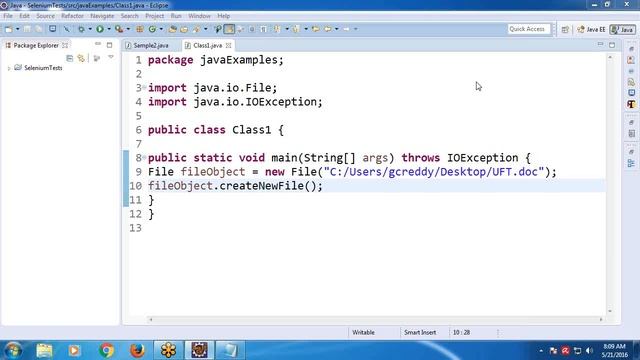The image size is (640, 360).
Task: Click the Outline view icon in right trim
Action: click(x=631, y=163)
